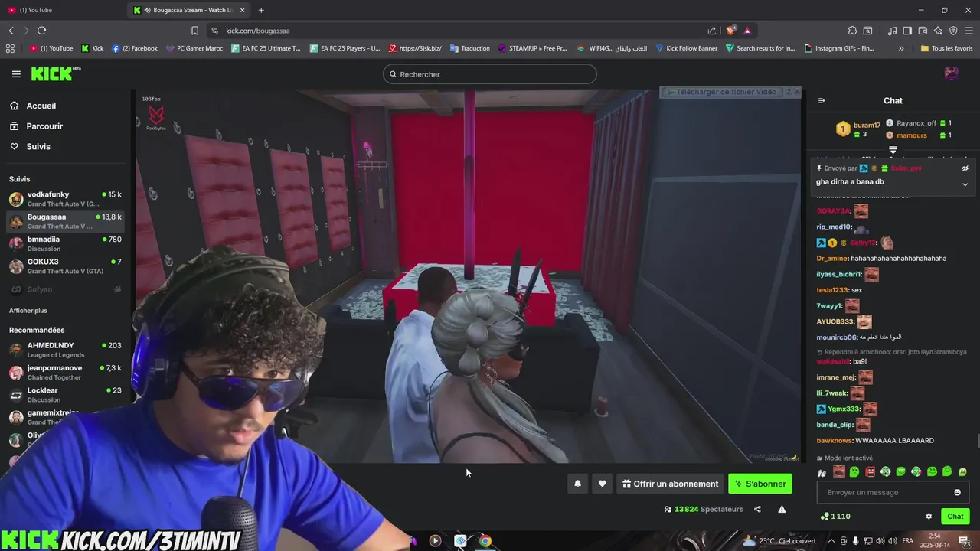The height and width of the screenshot is (551, 980).
Task: Click the media control music note icon
Action: (892, 31)
